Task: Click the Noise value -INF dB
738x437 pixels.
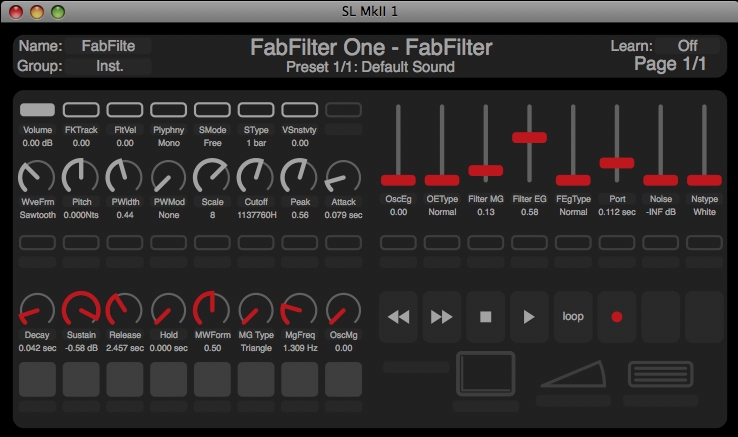Action: tap(661, 212)
